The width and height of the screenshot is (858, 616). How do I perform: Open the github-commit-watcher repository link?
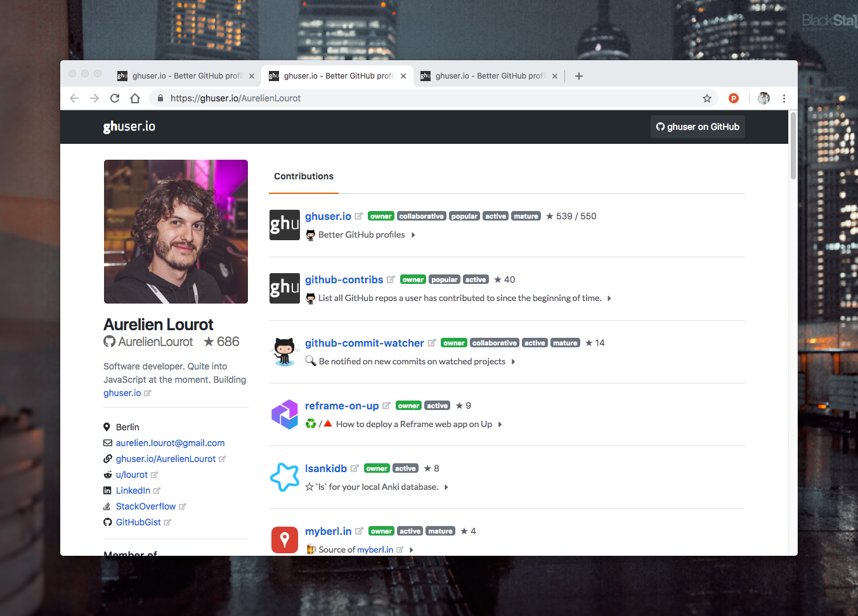tap(365, 343)
